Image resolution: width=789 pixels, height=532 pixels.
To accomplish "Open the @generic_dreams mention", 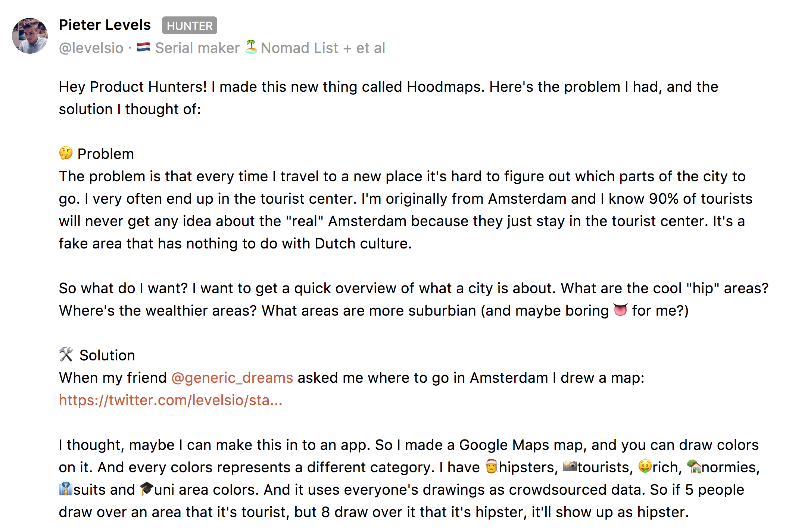I will 232,378.
